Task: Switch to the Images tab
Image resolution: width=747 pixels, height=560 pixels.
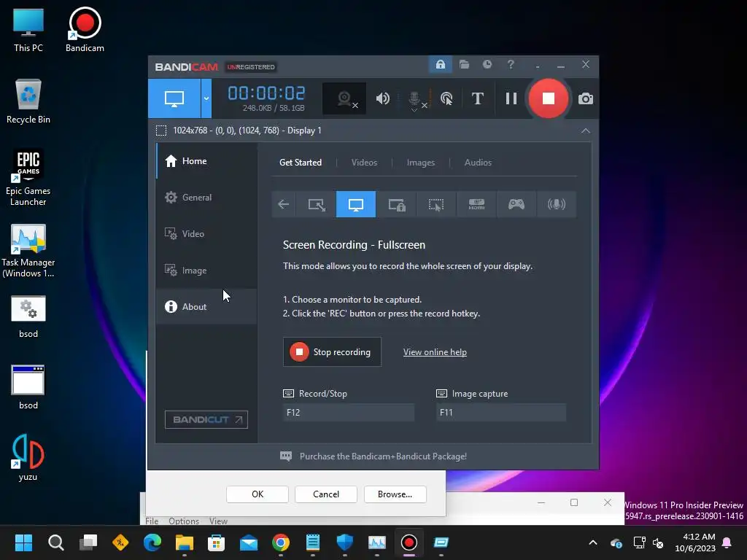Action: [x=421, y=163]
